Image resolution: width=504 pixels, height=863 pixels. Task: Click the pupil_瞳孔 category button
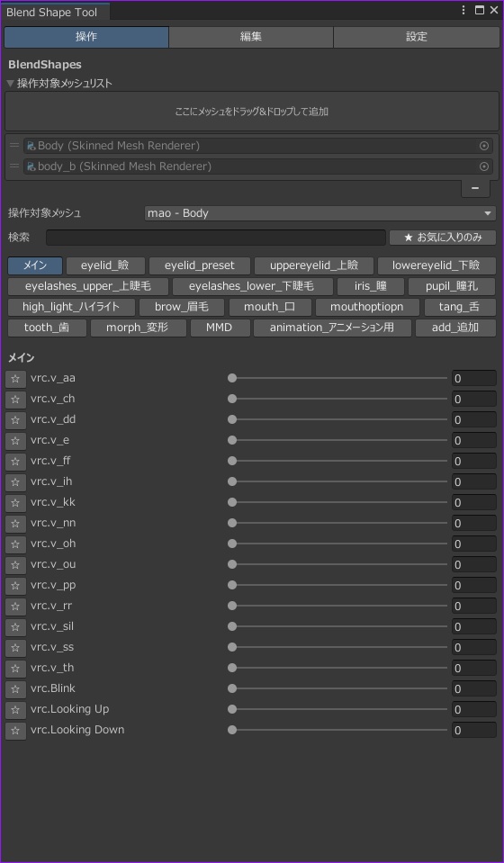tap(453, 286)
